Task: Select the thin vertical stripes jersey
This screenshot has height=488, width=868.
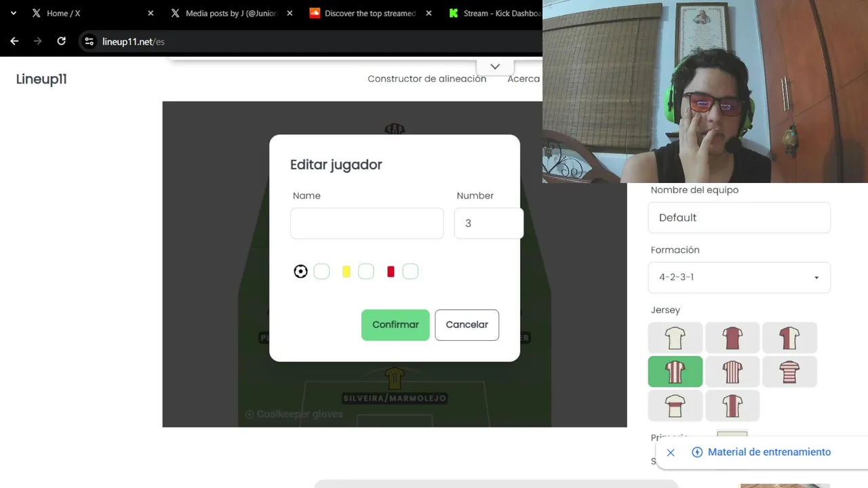Action: [732, 371]
